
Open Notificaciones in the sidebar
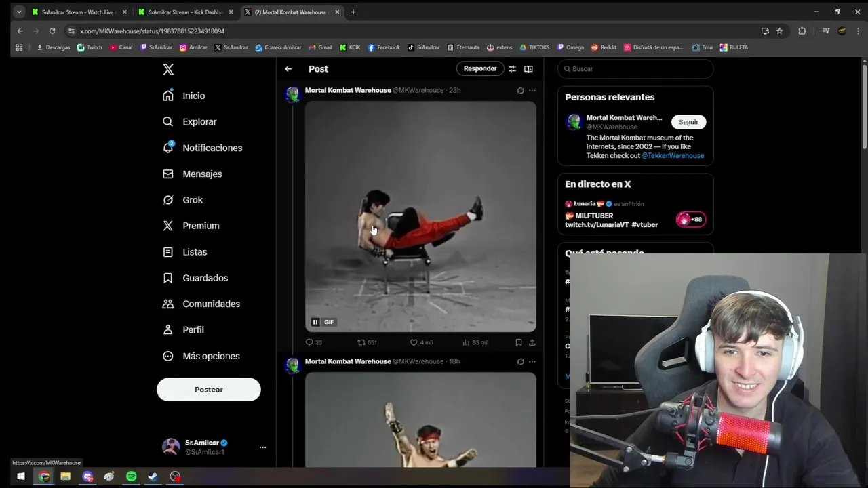[x=202, y=148]
